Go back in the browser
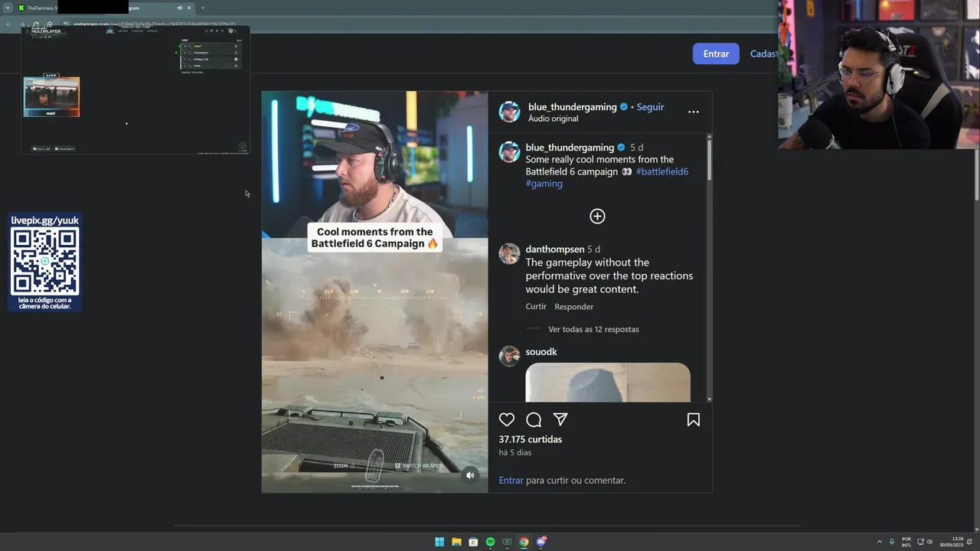Viewport: 980px width, 551px height. [x=9, y=24]
